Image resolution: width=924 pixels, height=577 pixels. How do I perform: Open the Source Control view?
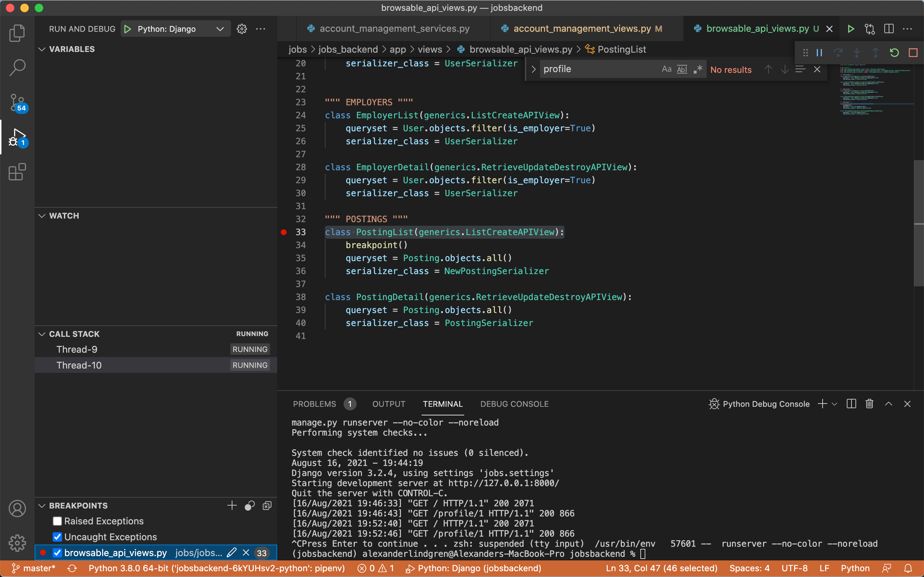pos(17,103)
